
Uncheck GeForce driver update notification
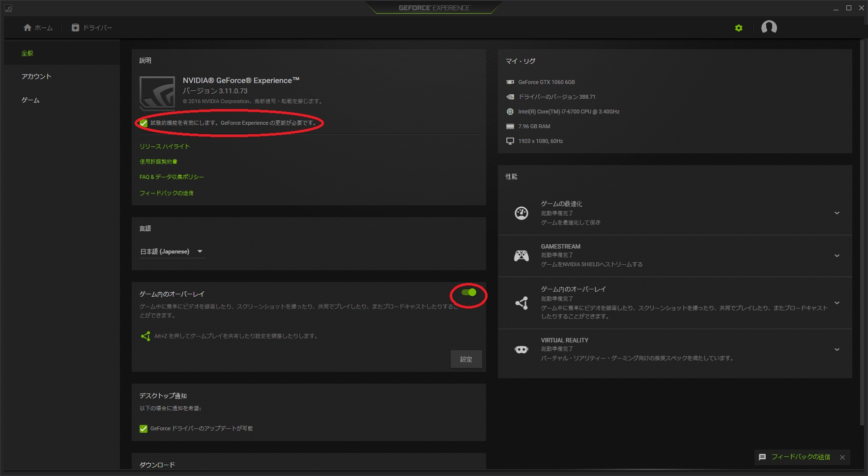(144, 429)
